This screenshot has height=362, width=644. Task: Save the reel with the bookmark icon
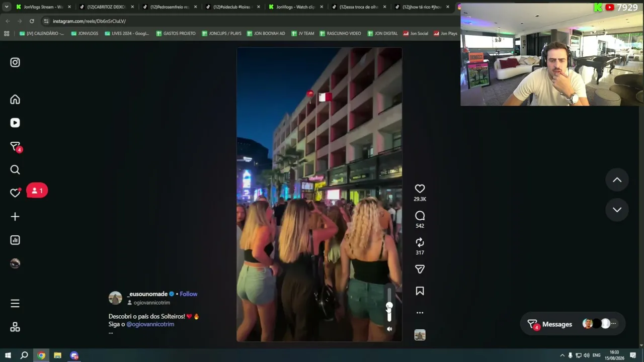coord(420,291)
